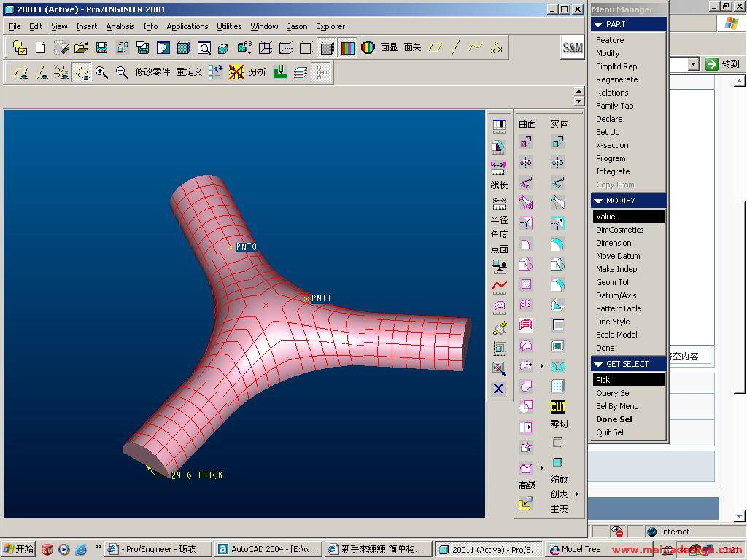Click the datum plane creation icon

click(x=435, y=47)
